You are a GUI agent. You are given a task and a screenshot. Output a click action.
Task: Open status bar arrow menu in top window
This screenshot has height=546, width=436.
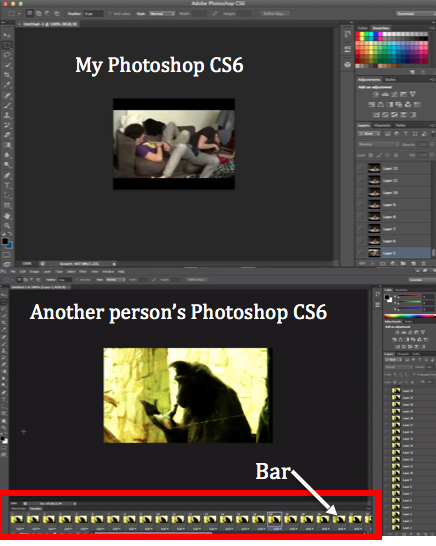point(114,264)
